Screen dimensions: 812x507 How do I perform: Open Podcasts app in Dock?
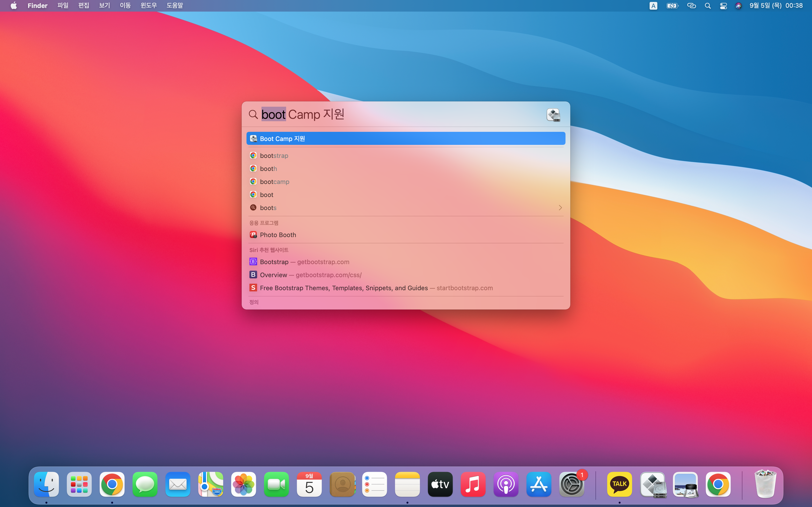pyautogui.click(x=506, y=484)
